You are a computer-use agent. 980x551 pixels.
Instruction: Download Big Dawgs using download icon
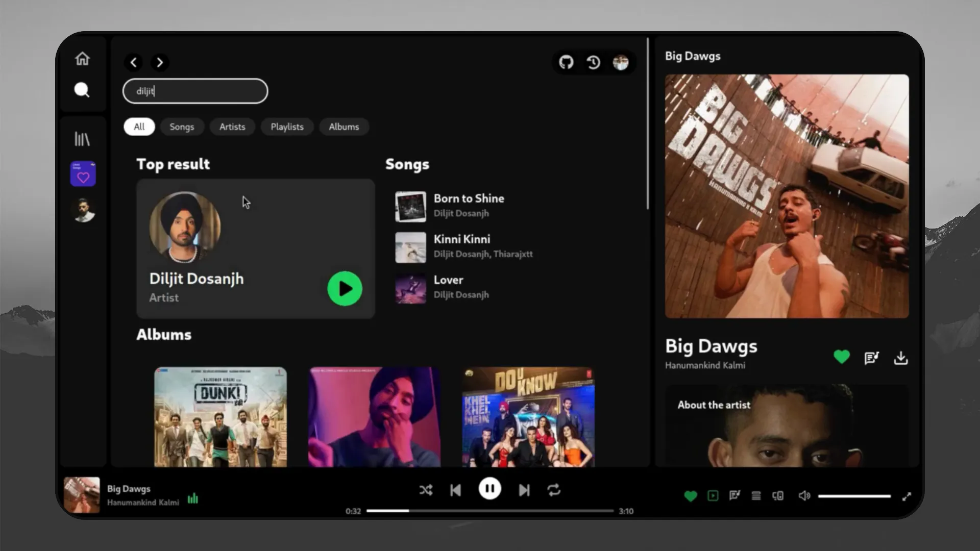coord(901,358)
